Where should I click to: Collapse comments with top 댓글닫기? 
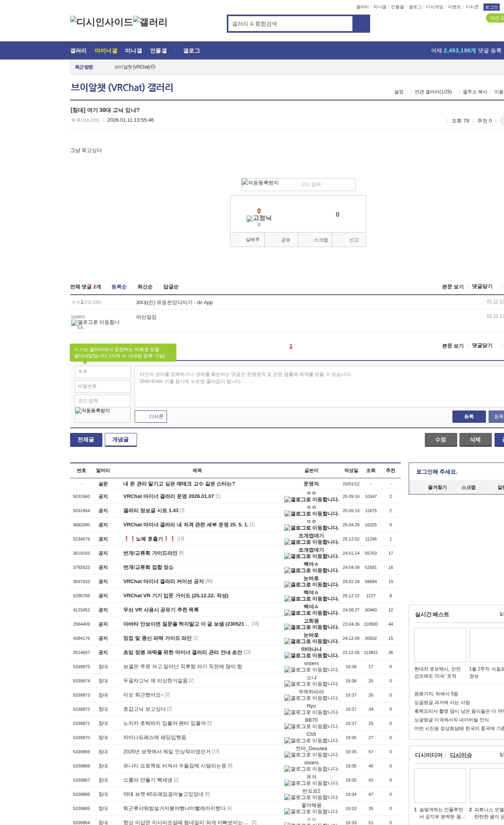pyautogui.click(x=482, y=286)
